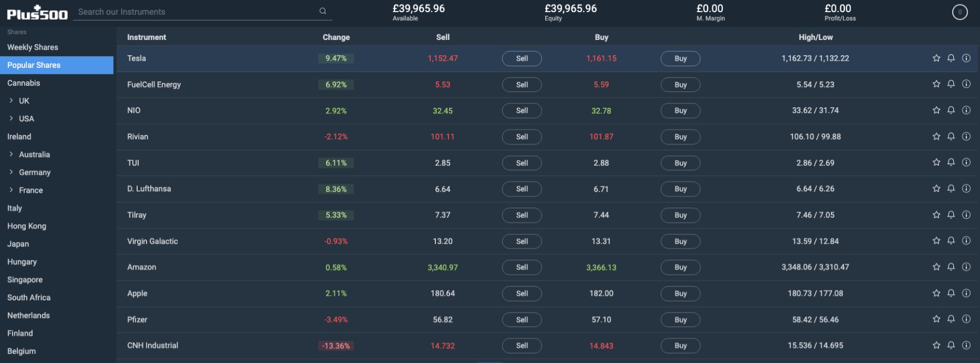Click the Profit/Loss £0.00 value

[838, 9]
